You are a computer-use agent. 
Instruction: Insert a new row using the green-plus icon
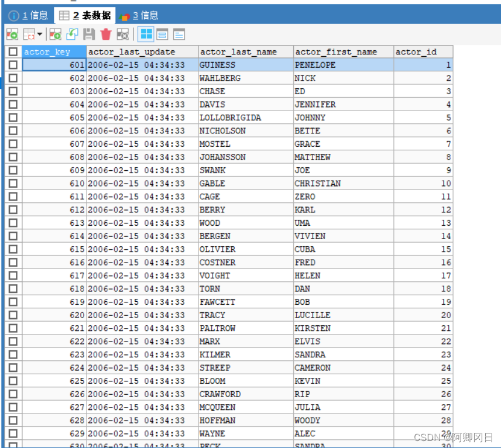56,35
